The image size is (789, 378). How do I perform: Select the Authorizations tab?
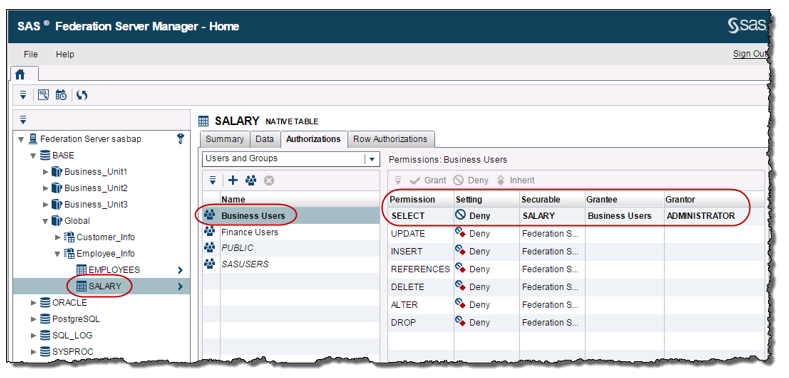click(x=313, y=139)
